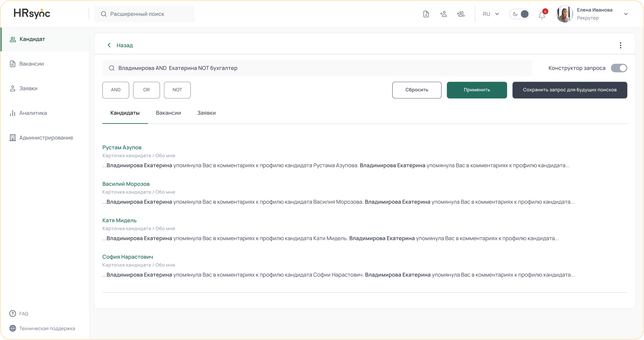Click the Назад link
Viewport: 644px width, 340px height.
pyautogui.click(x=125, y=45)
